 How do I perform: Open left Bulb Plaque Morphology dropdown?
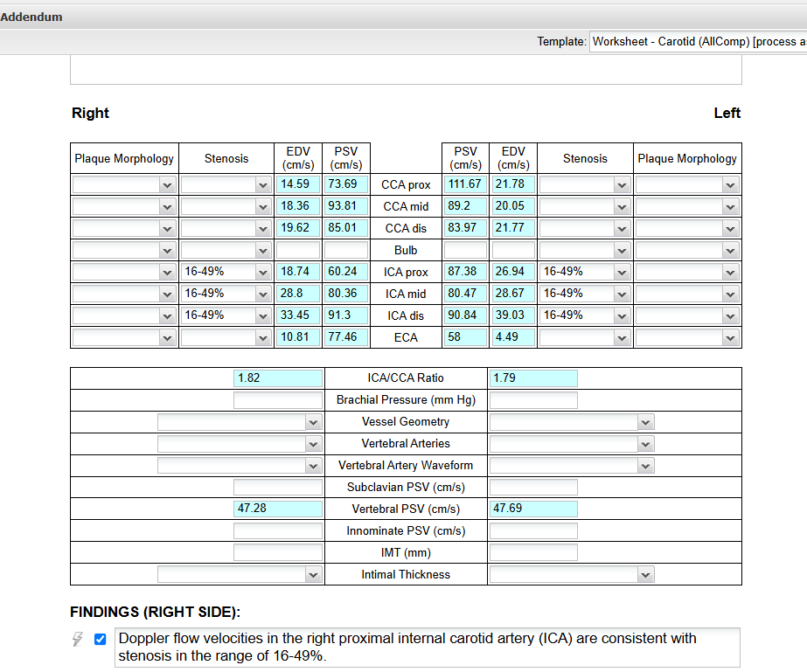pyautogui.click(x=687, y=250)
